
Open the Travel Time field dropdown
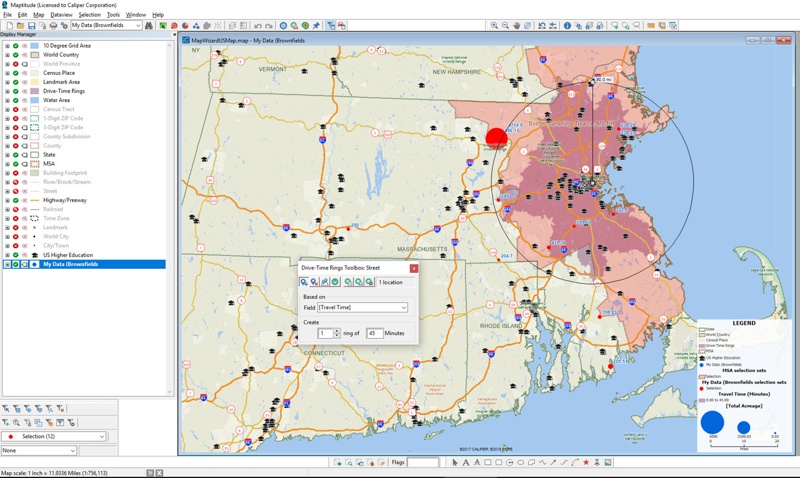click(x=403, y=308)
